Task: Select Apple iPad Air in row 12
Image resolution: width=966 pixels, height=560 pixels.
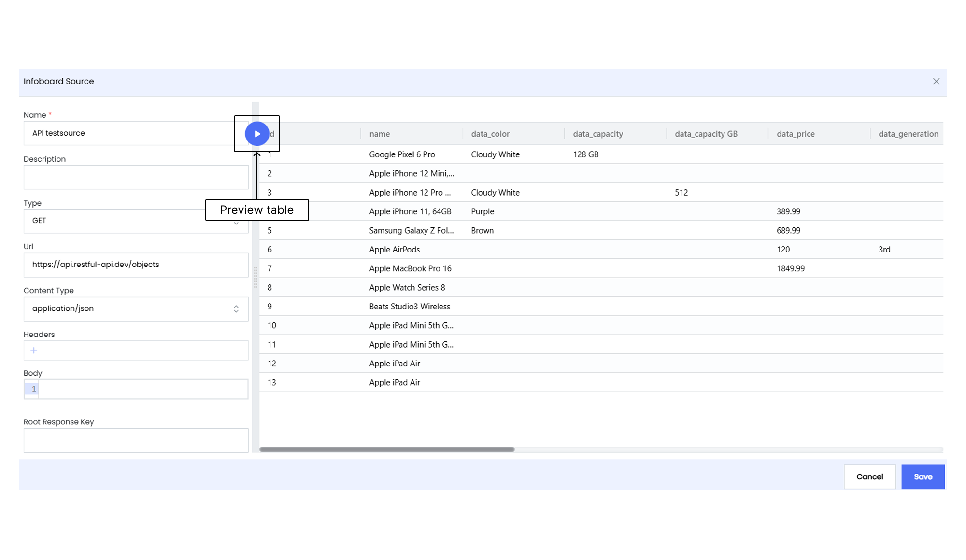Action: coord(412,364)
